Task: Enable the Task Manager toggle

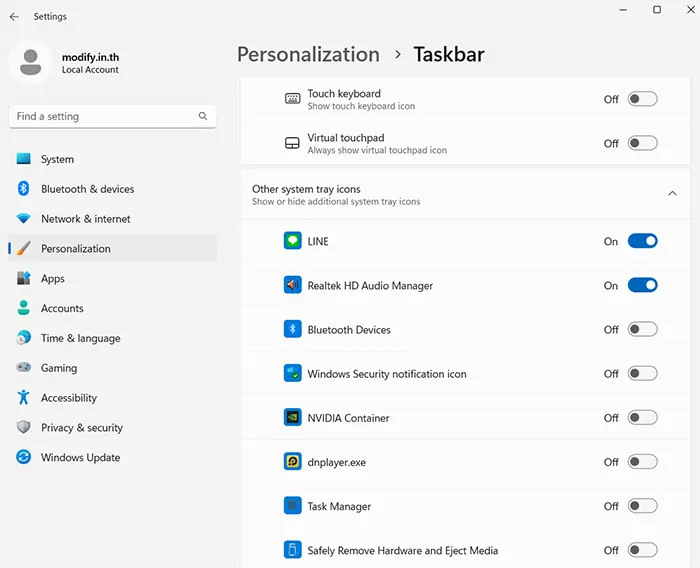Action: [x=642, y=506]
